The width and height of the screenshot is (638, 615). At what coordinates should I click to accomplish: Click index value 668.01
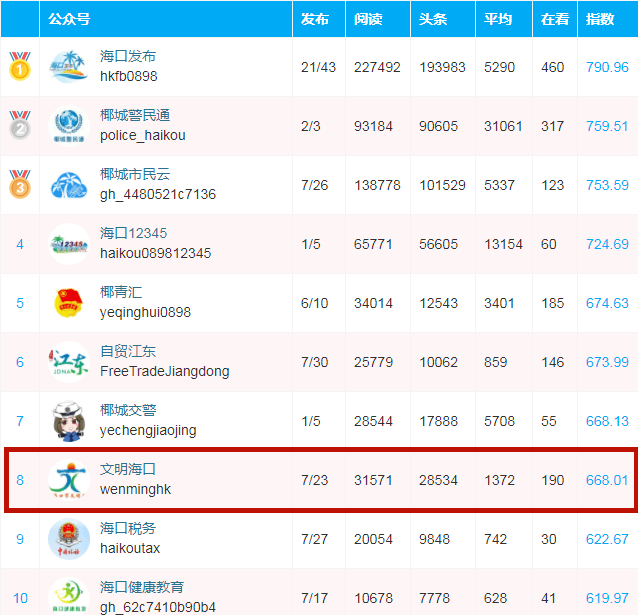pos(607,480)
